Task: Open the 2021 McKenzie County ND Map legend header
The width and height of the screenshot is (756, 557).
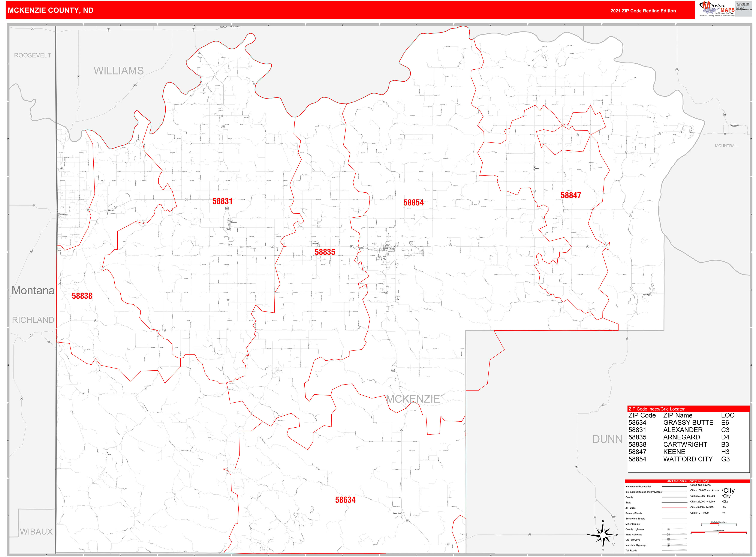Action: pos(688,481)
